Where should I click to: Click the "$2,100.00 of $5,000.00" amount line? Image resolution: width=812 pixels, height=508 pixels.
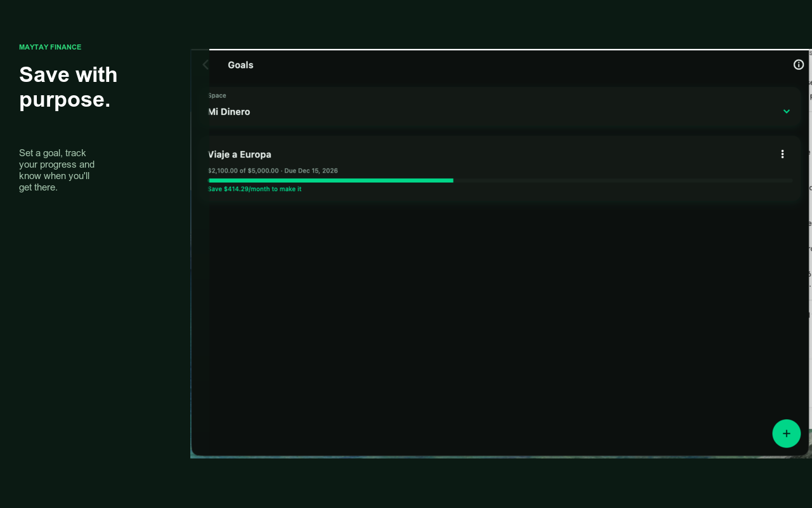pos(273,171)
